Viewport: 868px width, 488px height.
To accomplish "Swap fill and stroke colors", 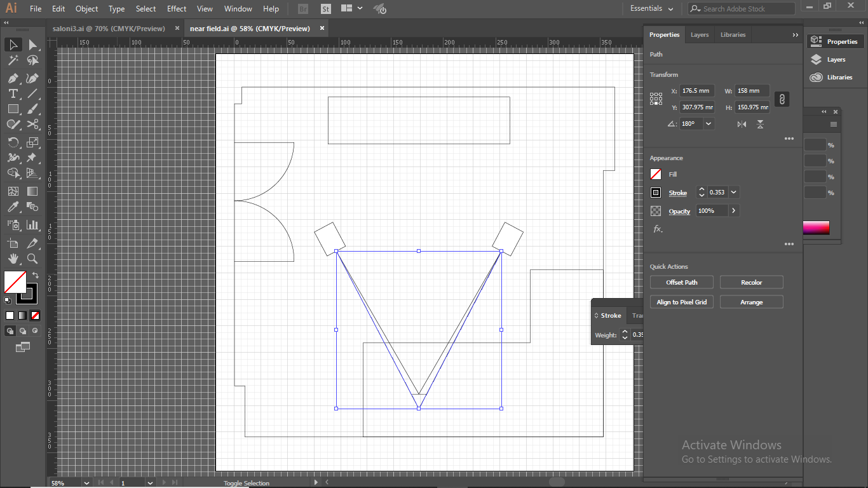I will 36,276.
